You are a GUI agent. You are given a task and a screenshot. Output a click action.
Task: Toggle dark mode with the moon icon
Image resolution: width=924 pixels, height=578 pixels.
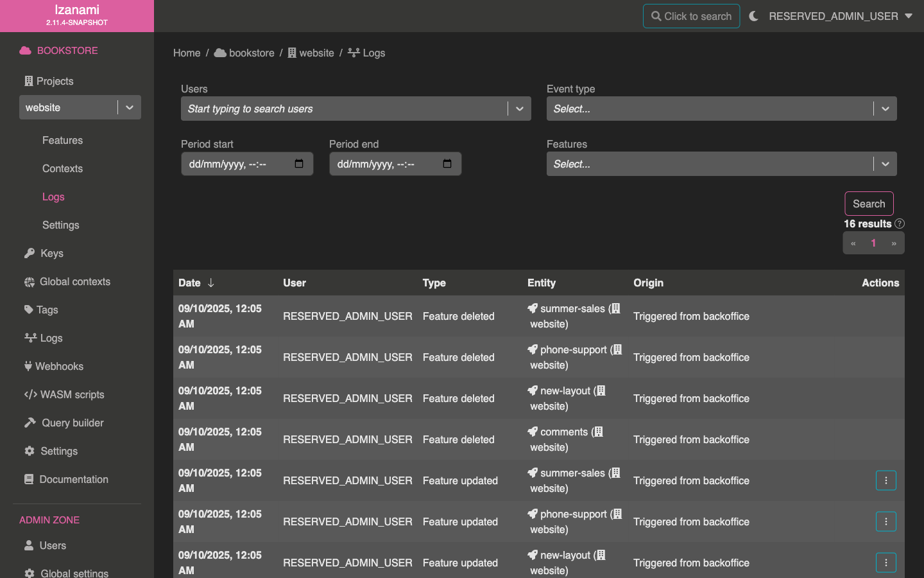(x=753, y=16)
